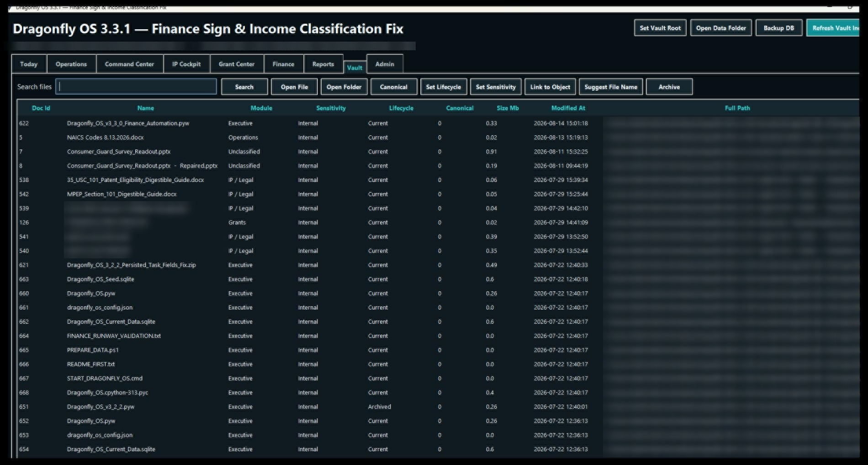Sort by the Module column header
The height and width of the screenshot is (465, 868).
[x=261, y=108]
